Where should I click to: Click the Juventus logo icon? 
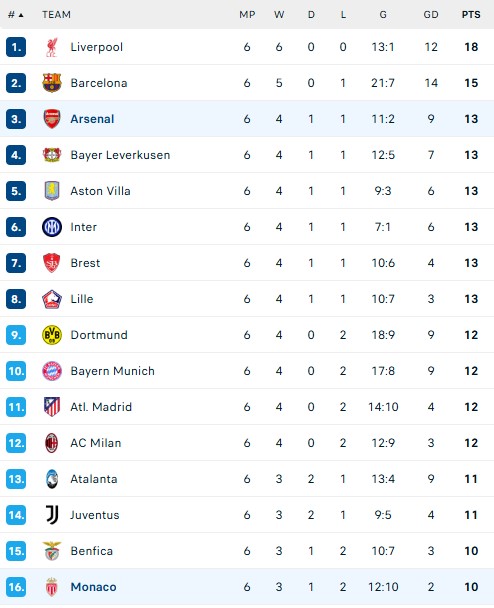pyautogui.click(x=52, y=515)
